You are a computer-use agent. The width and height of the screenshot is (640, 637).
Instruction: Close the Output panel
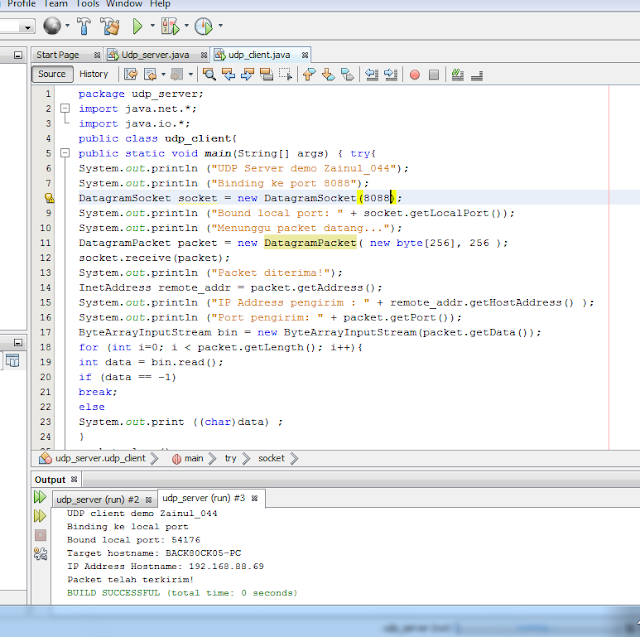[74, 479]
